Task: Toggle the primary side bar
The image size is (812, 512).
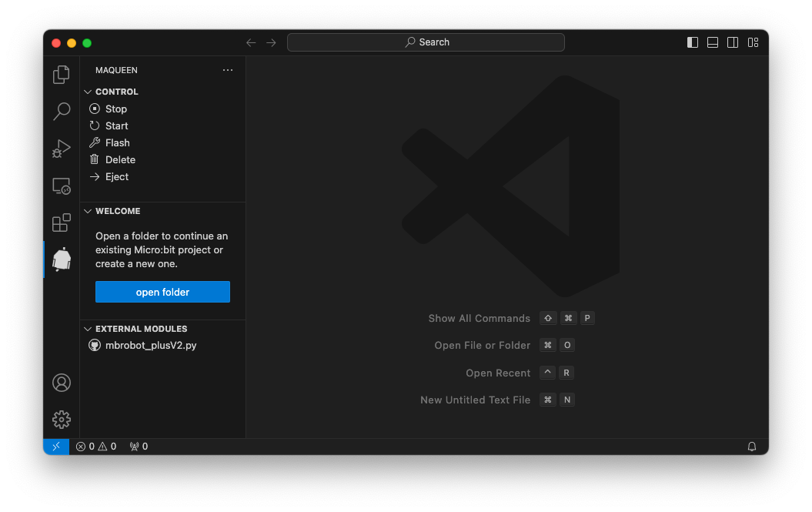Action: (x=693, y=42)
